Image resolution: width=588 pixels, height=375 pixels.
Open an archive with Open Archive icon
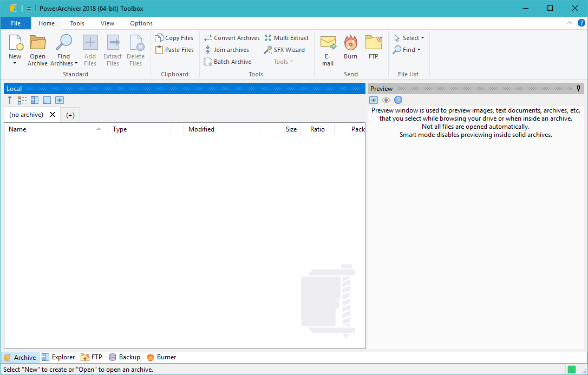click(37, 42)
